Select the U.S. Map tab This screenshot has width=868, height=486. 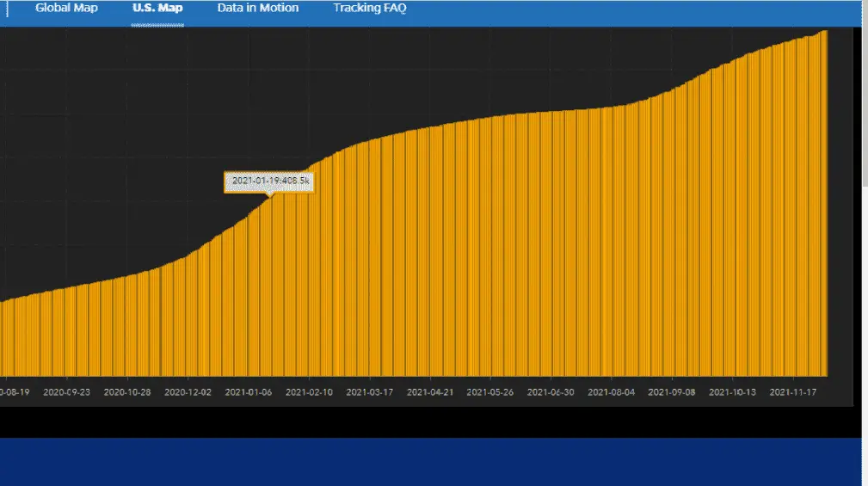pos(157,9)
